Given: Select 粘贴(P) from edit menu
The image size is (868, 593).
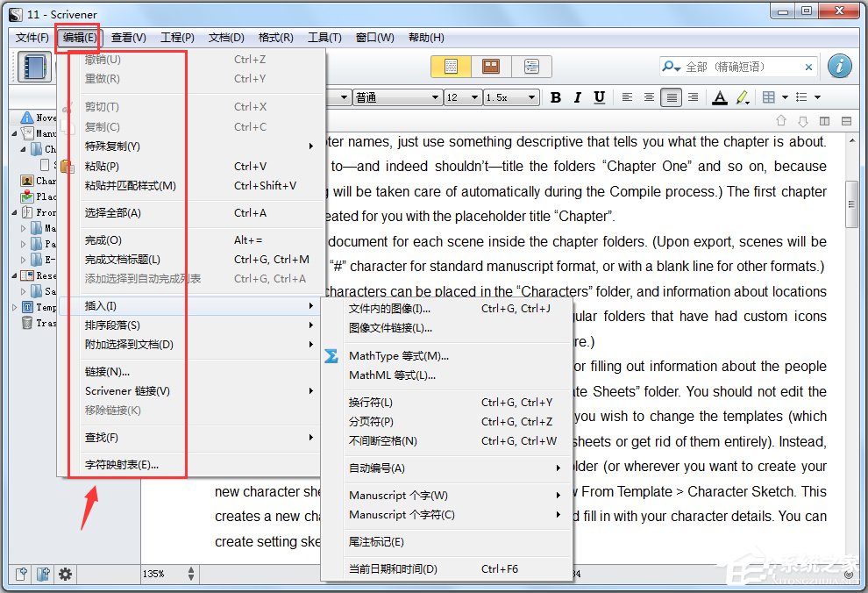Looking at the screenshot, I should point(191,166).
